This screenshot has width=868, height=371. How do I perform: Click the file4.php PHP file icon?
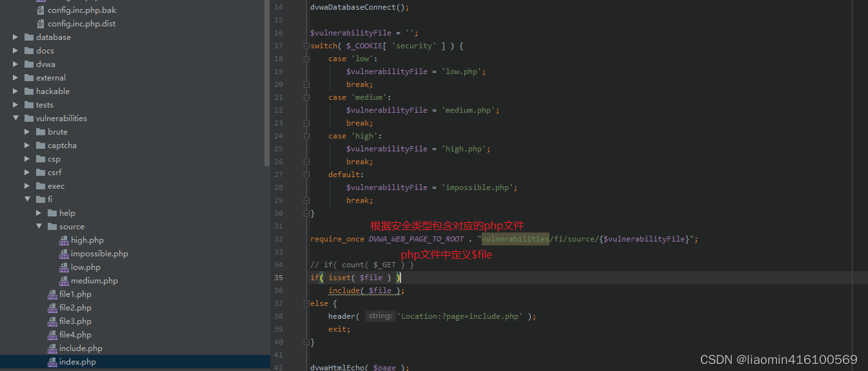[x=52, y=335]
